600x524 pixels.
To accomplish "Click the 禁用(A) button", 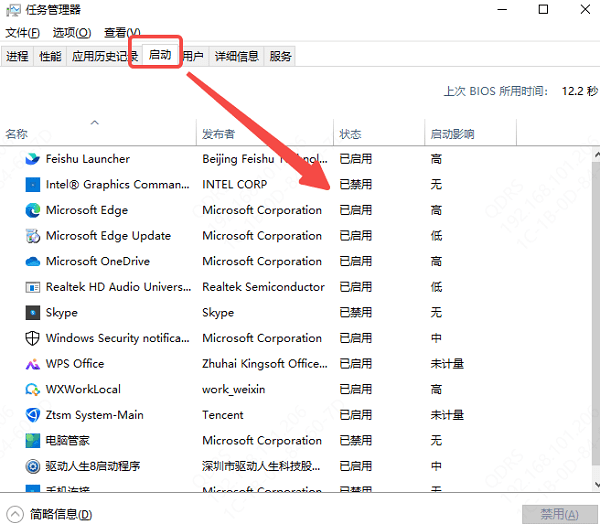I will [x=559, y=514].
